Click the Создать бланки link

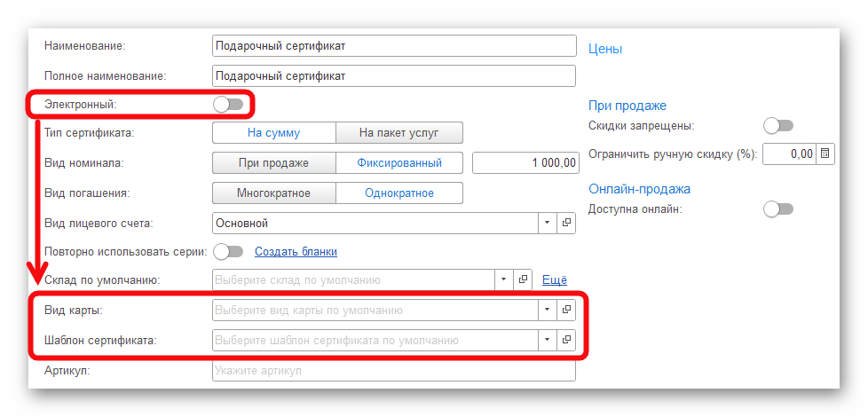point(296,252)
